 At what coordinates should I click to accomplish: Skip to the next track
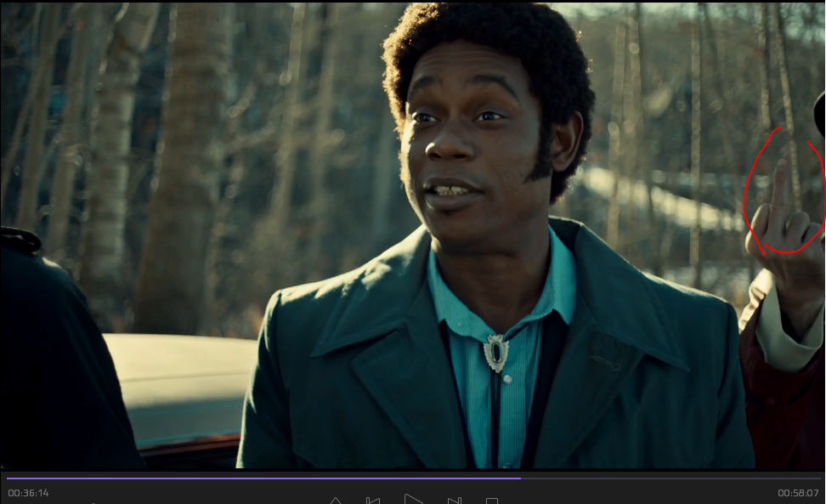point(454,501)
